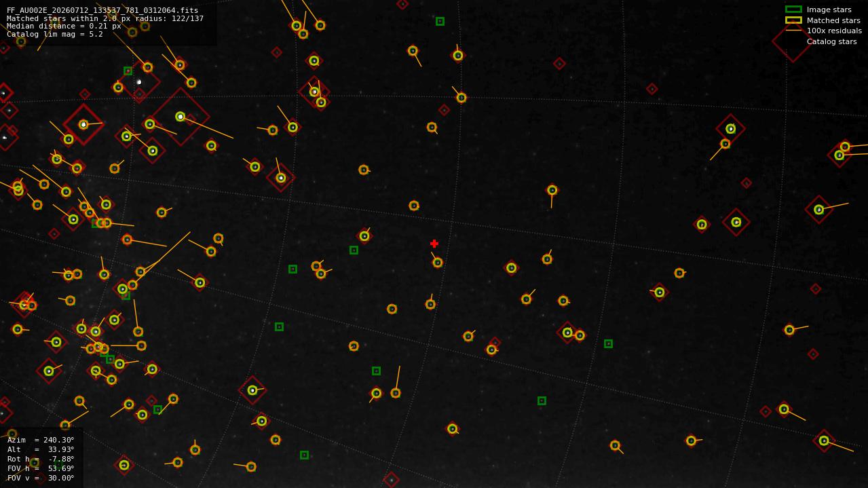Click the red diamond Catalog stars legend symbol
The width and height of the screenshot is (868, 488).
click(793, 41)
